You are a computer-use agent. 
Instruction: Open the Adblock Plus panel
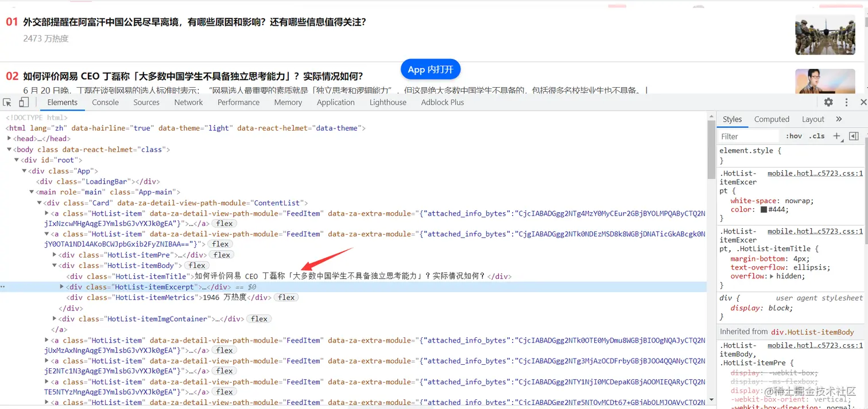coord(442,102)
